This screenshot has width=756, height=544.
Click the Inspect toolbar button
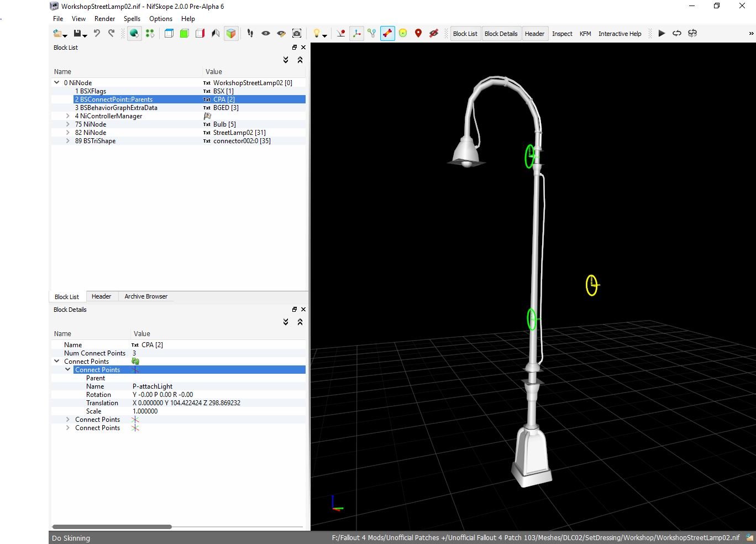click(562, 34)
